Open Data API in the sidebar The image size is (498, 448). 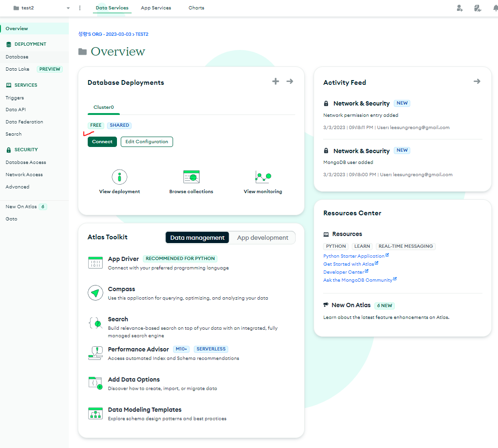(x=16, y=109)
